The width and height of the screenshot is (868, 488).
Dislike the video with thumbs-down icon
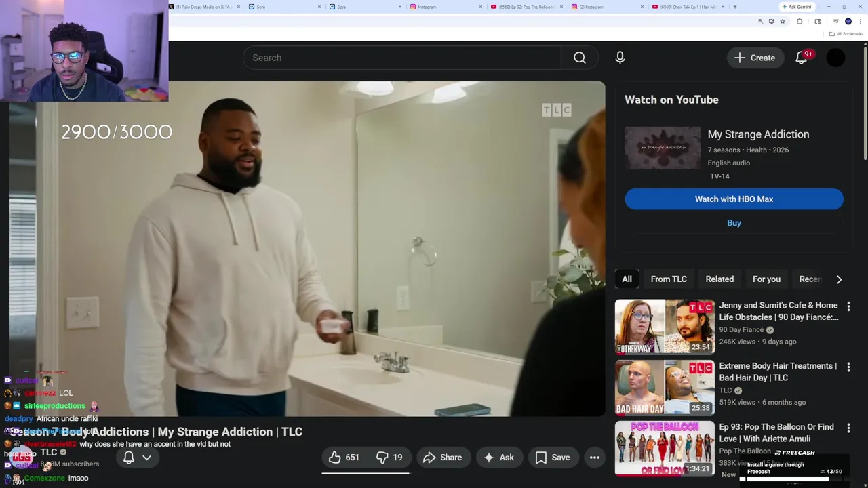389,457
